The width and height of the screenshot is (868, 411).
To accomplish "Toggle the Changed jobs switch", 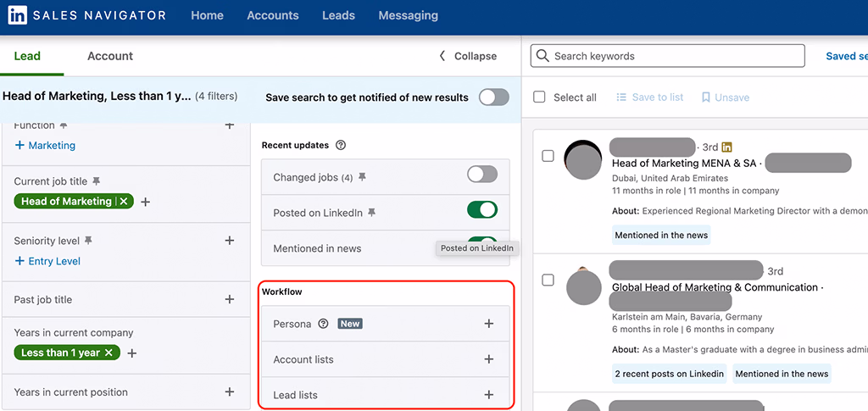I will [x=482, y=175].
